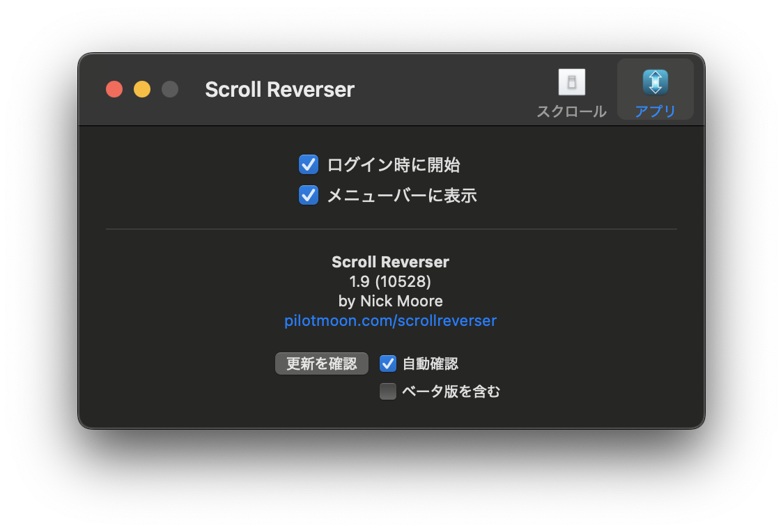Open the pilotmoon.com/scrollreverser link
Image resolution: width=783 pixels, height=532 pixels.
coord(390,320)
